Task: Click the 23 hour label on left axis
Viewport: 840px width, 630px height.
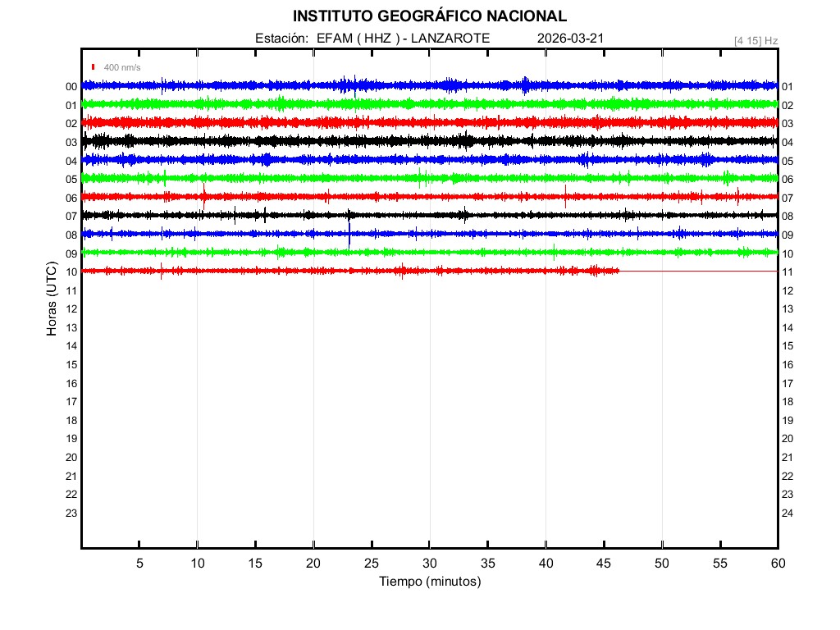Action: [x=71, y=514]
